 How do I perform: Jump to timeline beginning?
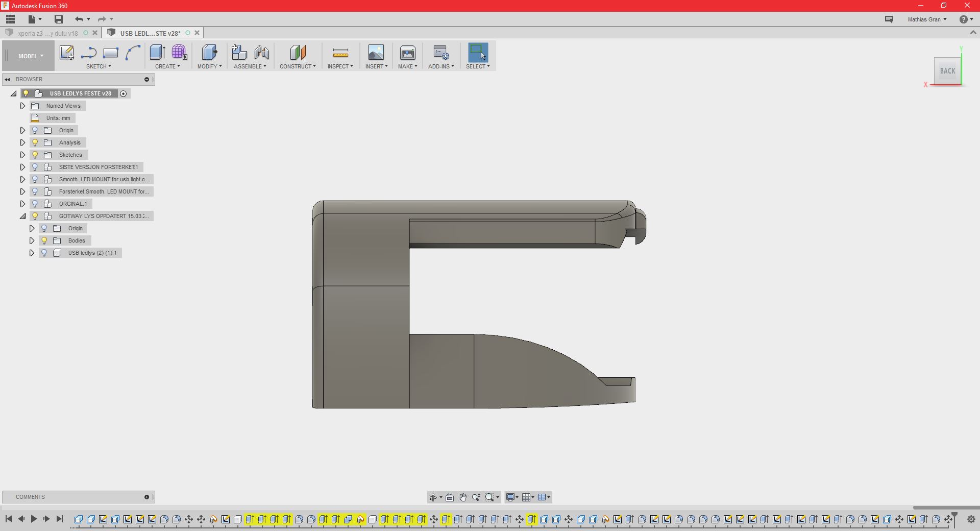click(8, 519)
